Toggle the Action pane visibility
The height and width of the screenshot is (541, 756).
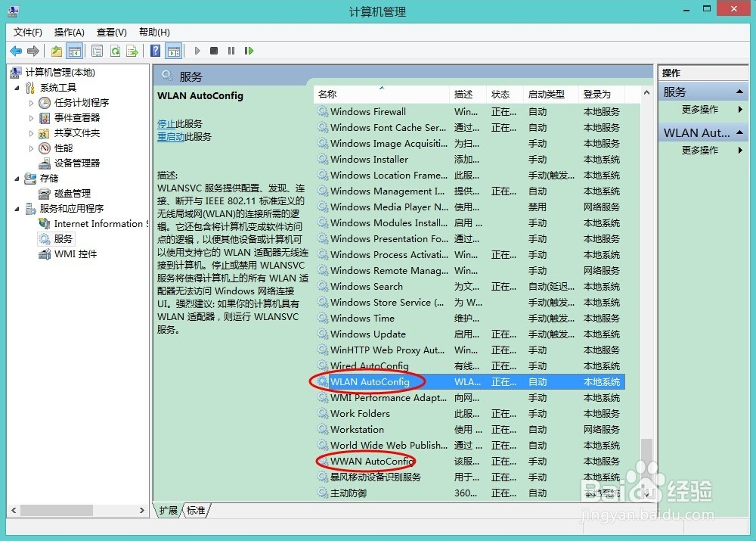point(175,51)
